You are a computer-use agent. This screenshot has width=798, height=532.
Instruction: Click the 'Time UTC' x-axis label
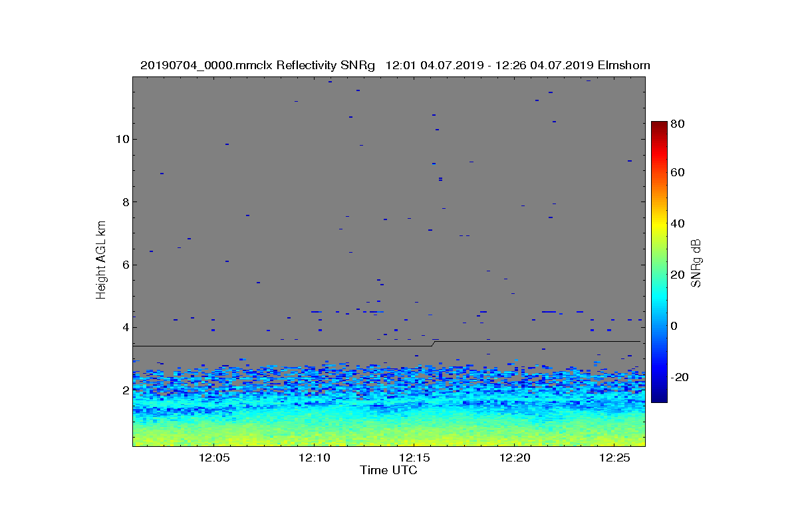(389, 470)
